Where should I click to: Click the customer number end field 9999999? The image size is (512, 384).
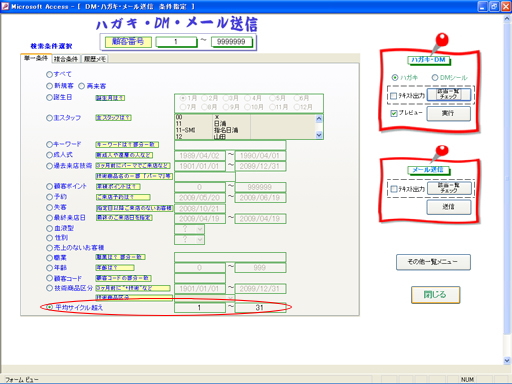point(231,42)
